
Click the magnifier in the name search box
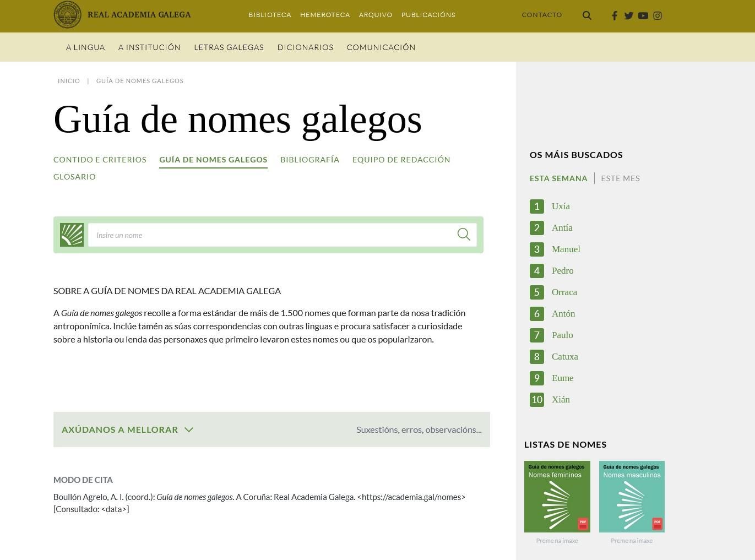[464, 235]
